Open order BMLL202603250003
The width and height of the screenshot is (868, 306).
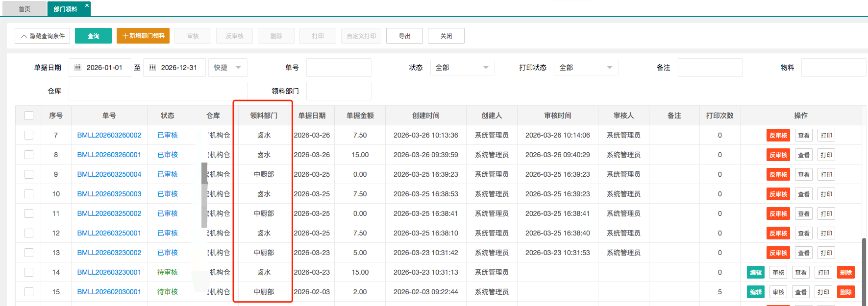coord(109,194)
